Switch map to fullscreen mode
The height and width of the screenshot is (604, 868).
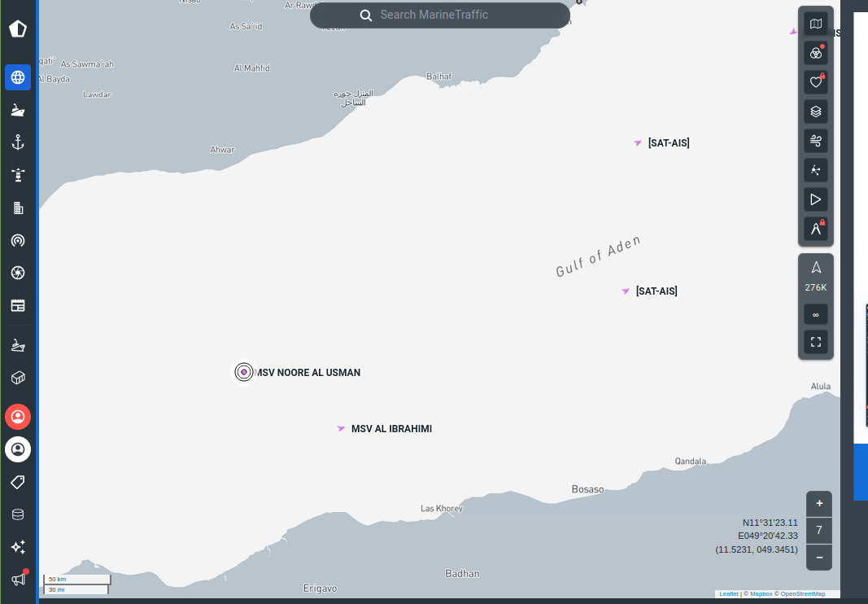(815, 342)
